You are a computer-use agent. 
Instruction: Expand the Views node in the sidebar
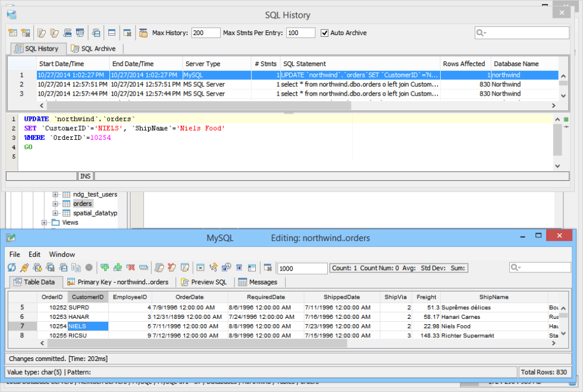pyautogui.click(x=43, y=222)
